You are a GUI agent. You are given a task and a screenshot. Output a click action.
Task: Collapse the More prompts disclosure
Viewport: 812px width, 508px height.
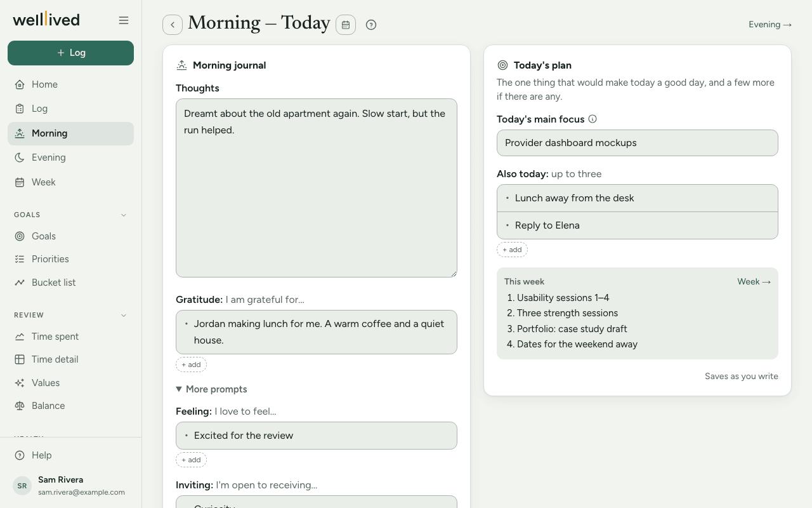tap(211, 389)
